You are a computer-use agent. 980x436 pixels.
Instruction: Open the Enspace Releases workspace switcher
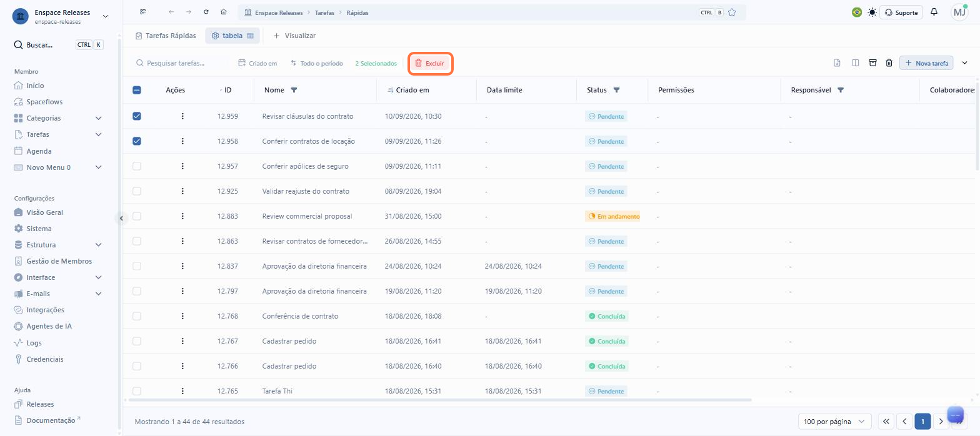click(x=61, y=16)
